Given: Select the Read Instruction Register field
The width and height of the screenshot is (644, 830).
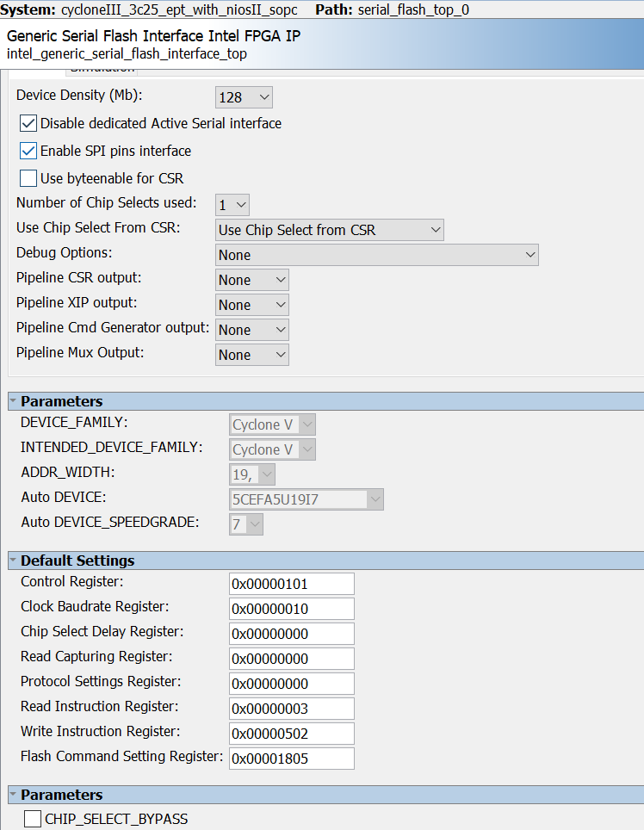Looking at the screenshot, I should point(292,709).
